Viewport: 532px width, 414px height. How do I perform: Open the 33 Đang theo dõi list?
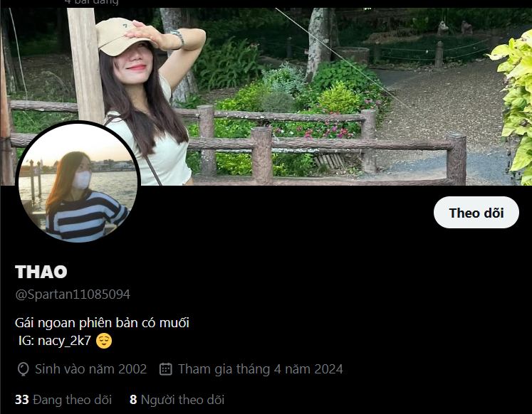pos(63,400)
